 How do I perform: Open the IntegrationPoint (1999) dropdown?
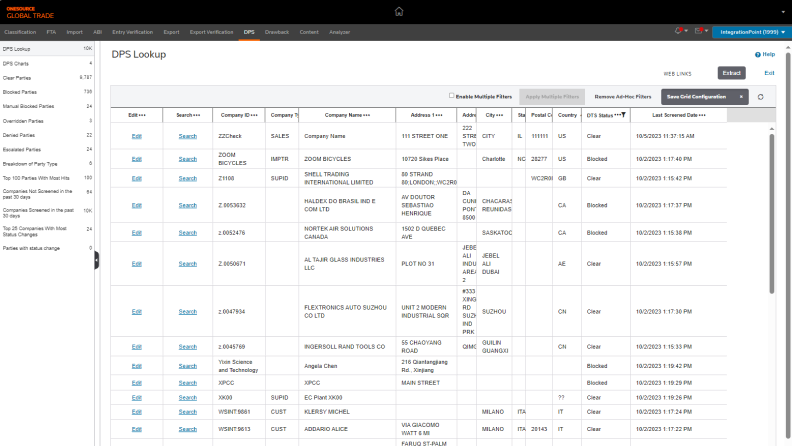pos(750,32)
